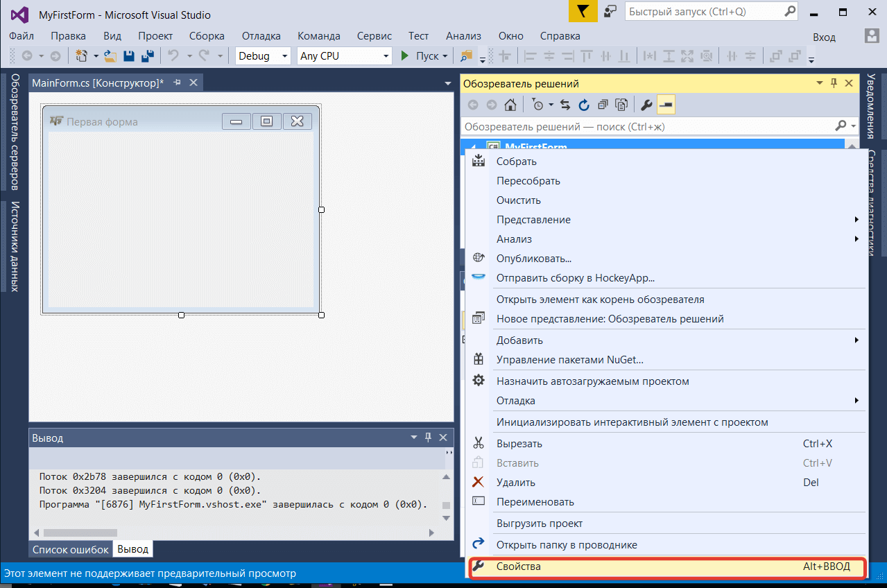Click the Вход sign-in link
887x588 pixels.
pos(824,37)
